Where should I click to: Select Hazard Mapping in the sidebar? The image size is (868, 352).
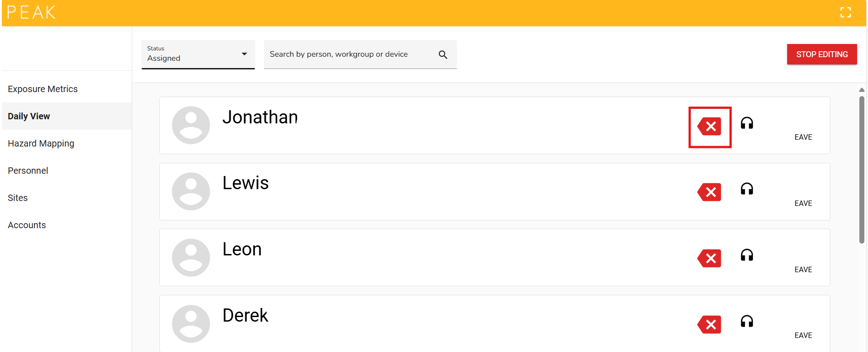pos(41,143)
